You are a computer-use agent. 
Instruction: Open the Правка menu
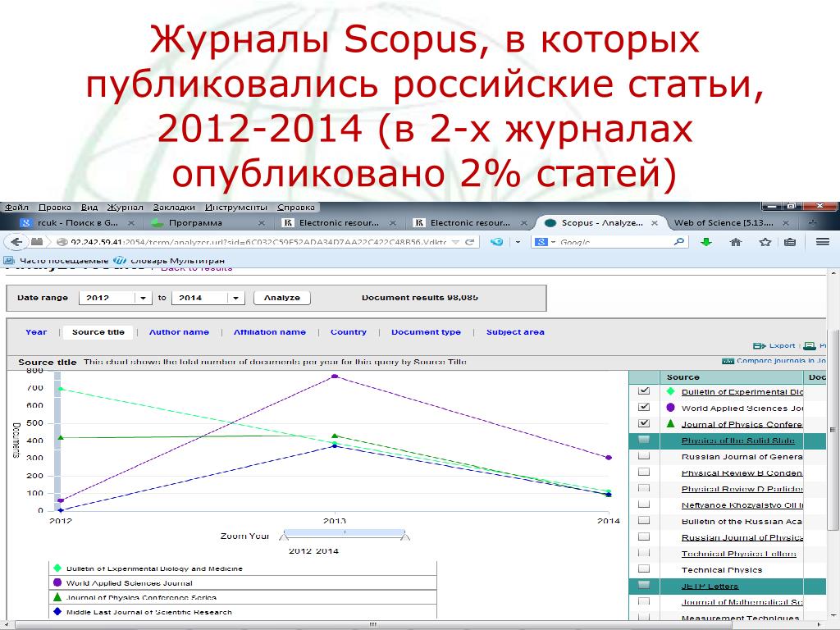55,208
